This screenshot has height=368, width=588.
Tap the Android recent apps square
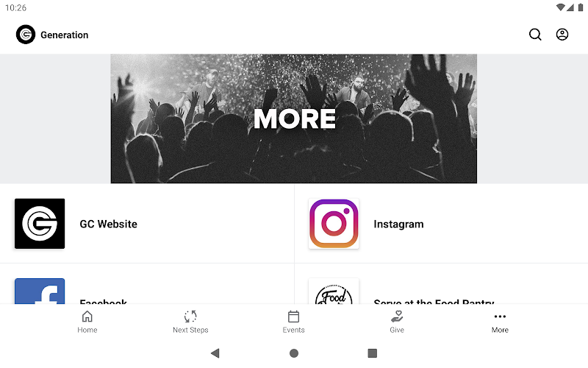(x=373, y=353)
